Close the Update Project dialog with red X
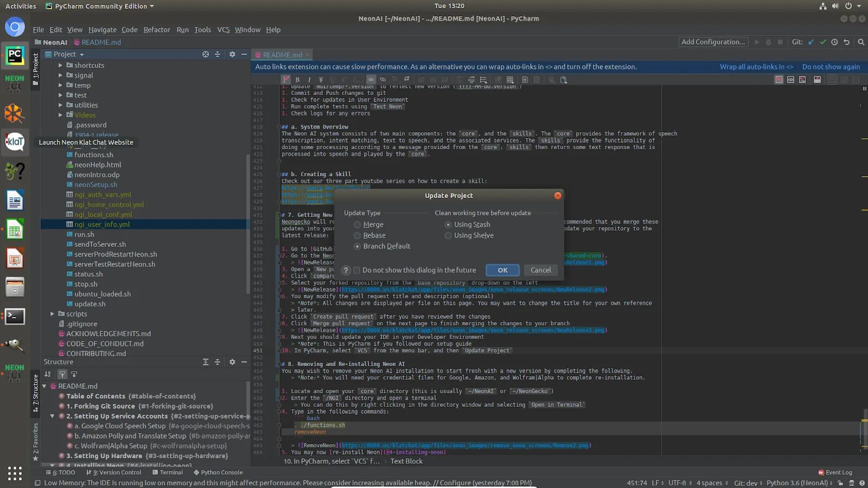The image size is (868, 488). 558,195
